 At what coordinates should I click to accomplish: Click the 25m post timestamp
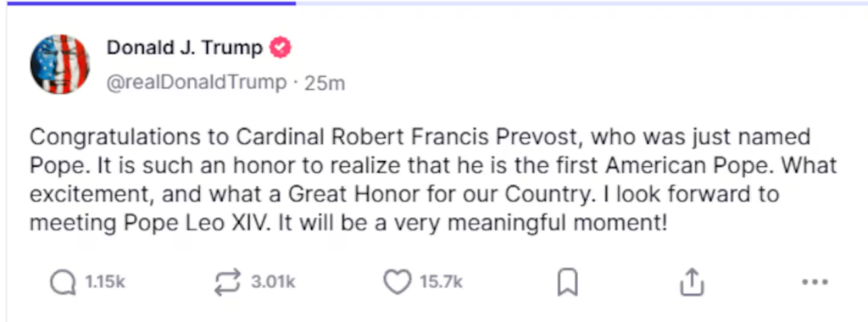click(325, 83)
